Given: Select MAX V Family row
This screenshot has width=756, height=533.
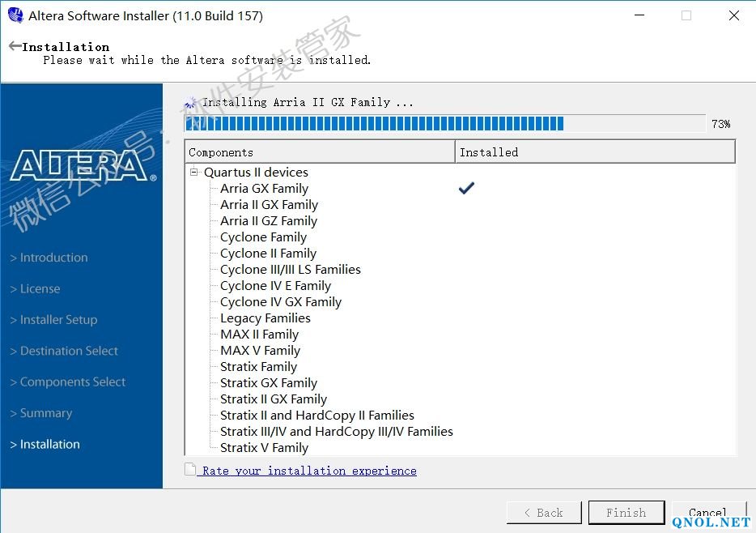Looking at the screenshot, I should click(x=260, y=351).
